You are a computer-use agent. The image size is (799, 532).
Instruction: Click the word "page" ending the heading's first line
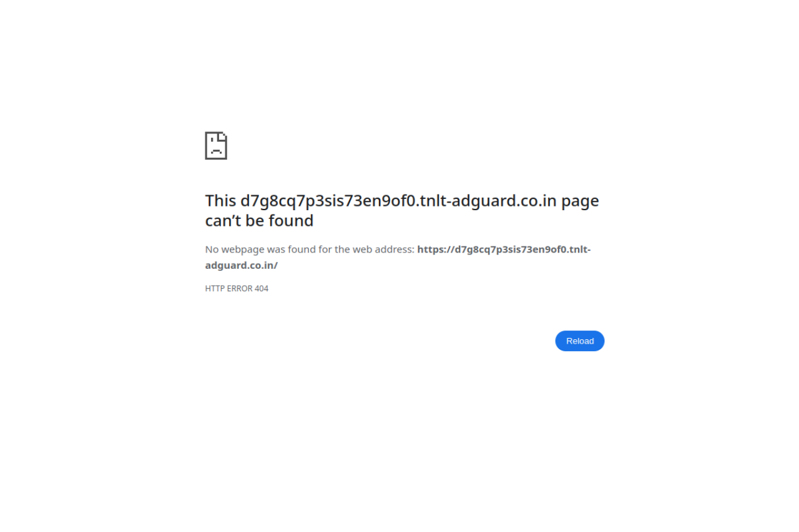(580, 201)
